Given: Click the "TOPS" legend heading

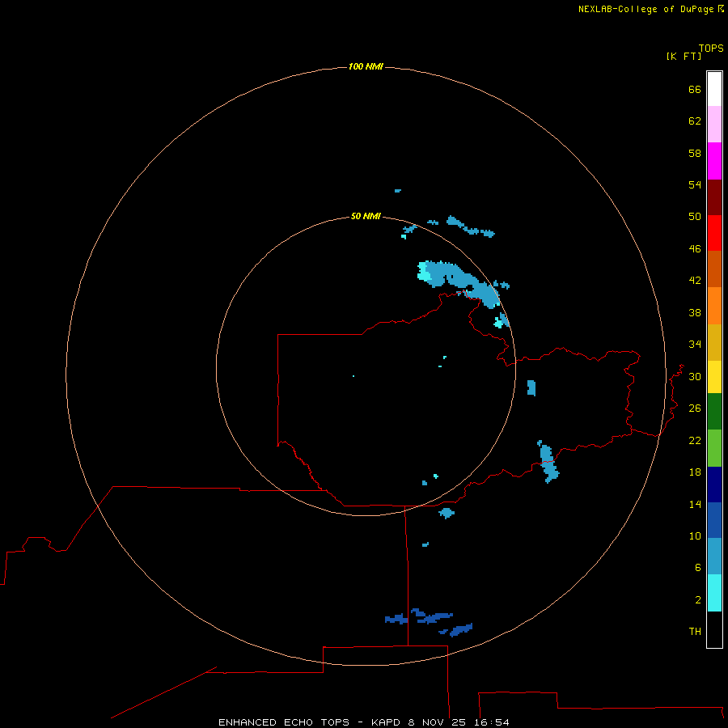Looking at the screenshot, I should [711, 49].
